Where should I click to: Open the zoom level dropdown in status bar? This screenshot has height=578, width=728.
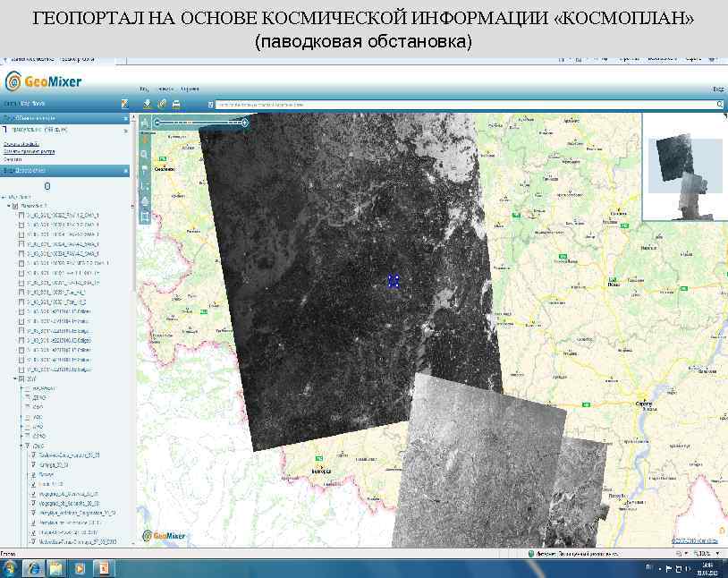click(x=718, y=554)
